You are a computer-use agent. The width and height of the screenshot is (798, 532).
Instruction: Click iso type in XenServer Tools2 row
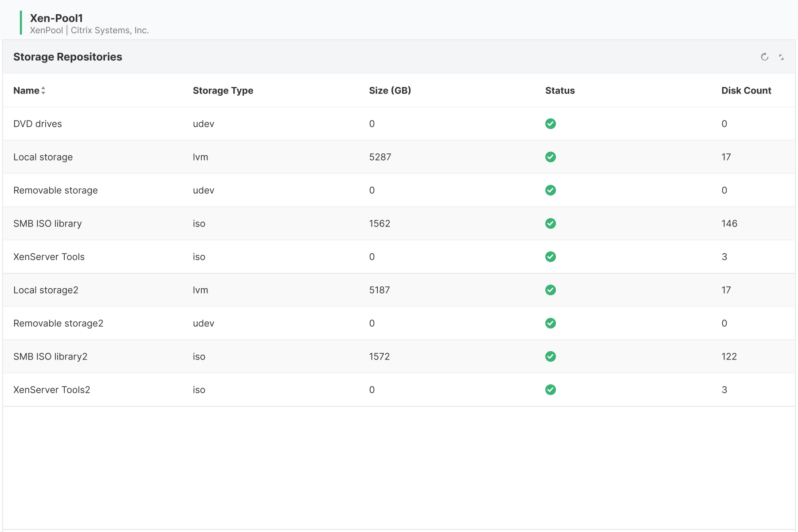coord(199,390)
